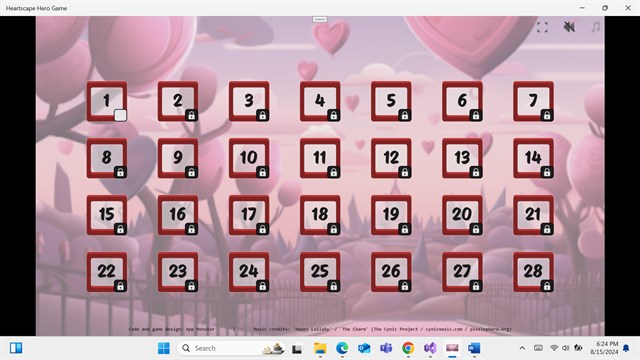Open Task View on taskbar
640x360 pixels.
tap(297, 349)
